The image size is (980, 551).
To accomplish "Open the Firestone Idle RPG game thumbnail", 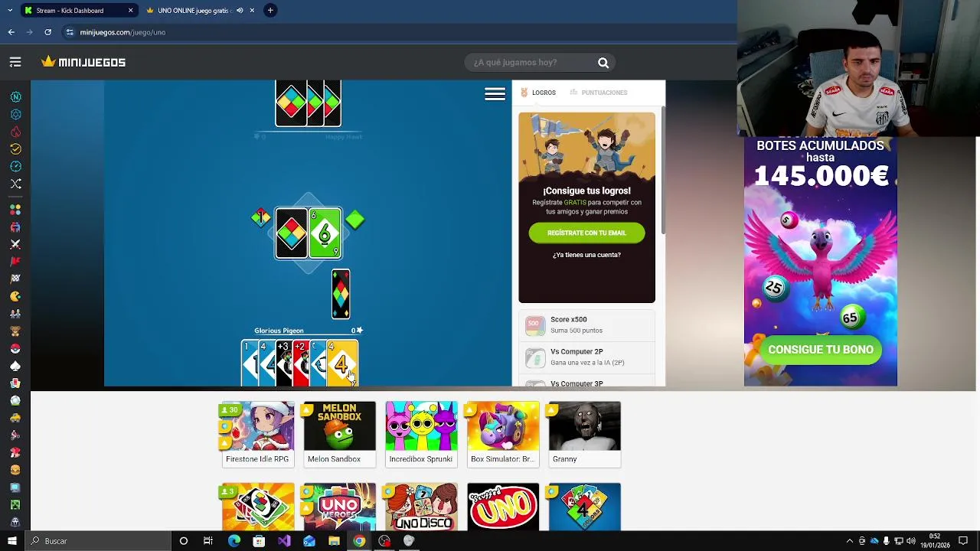I will pos(257,434).
